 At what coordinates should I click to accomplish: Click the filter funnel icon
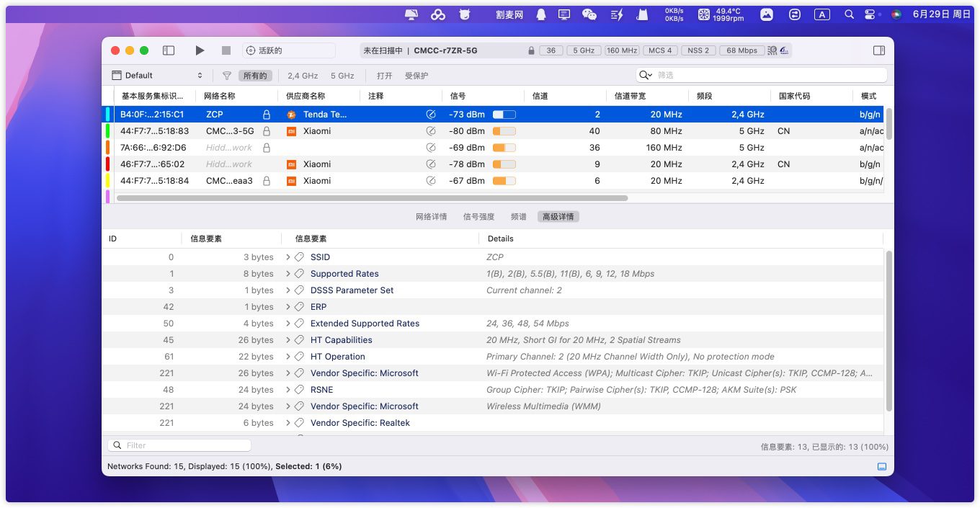click(x=227, y=76)
